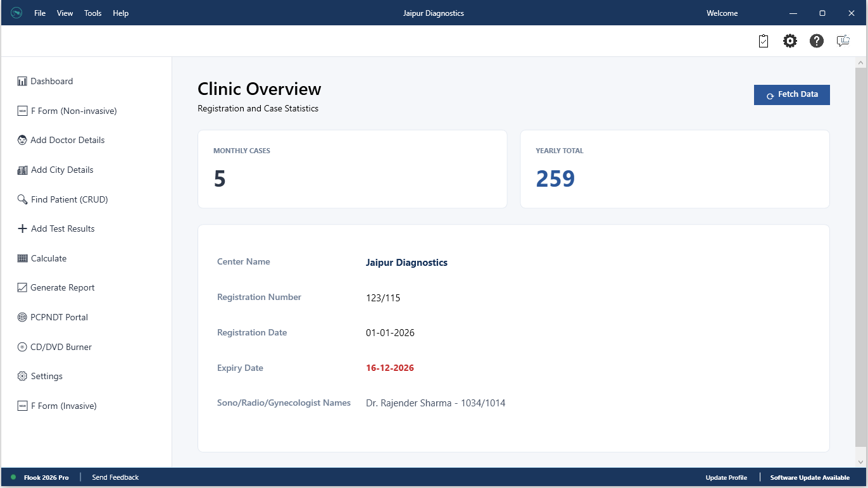Click the Jaipur Diagnostics center name value
868x488 pixels.
tap(406, 262)
